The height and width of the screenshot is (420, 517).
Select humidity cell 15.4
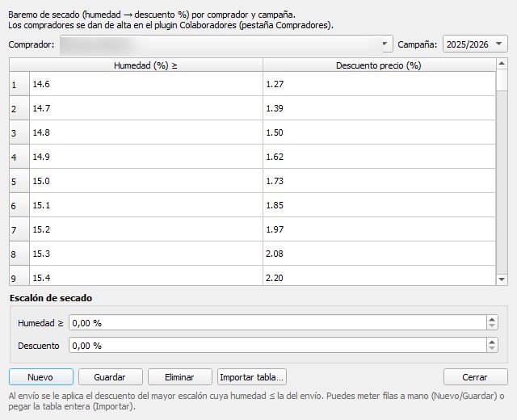pos(146,275)
